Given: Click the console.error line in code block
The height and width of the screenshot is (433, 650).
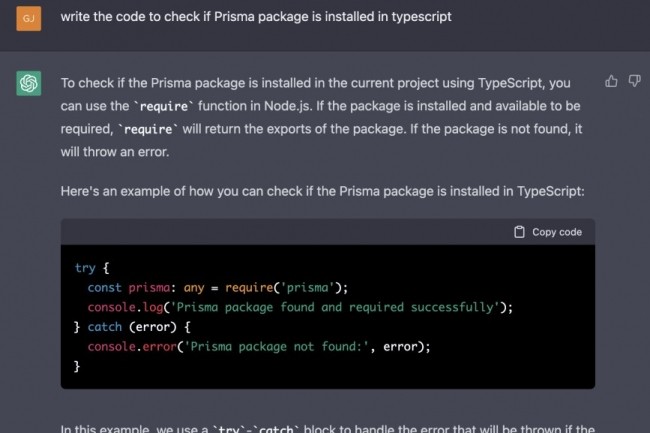Looking at the screenshot, I should pyautogui.click(x=259, y=347).
